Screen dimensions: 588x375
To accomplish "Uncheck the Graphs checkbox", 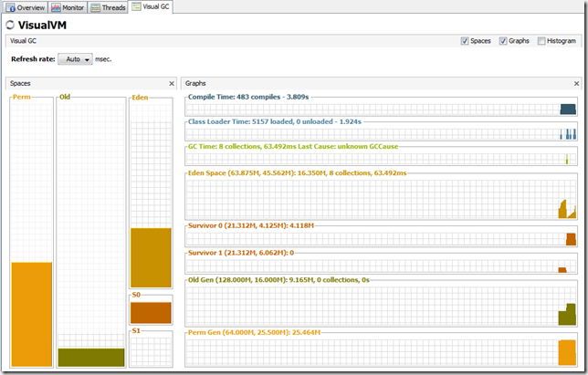I will click(x=503, y=41).
